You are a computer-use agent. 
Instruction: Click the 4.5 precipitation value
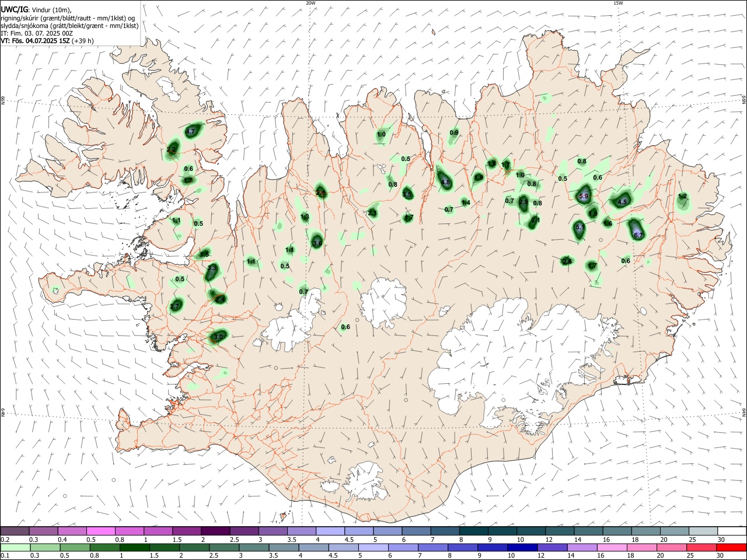click(x=622, y=202)
